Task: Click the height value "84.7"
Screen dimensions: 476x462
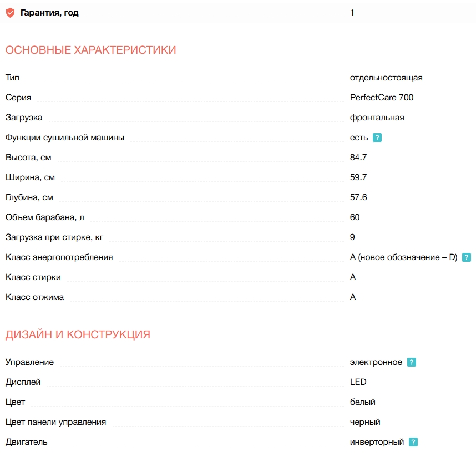Action: coord(358,158)
